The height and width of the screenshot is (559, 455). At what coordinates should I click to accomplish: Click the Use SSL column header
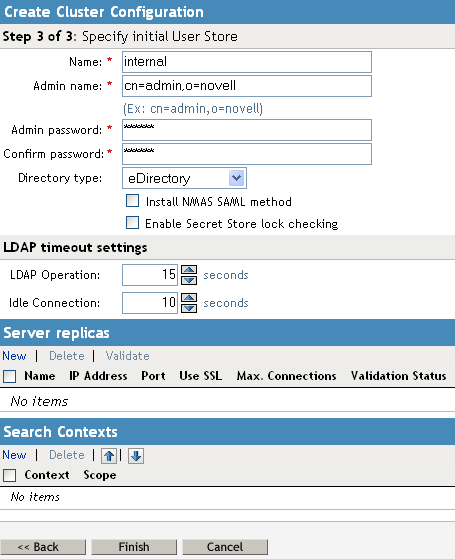click(200, 376)
